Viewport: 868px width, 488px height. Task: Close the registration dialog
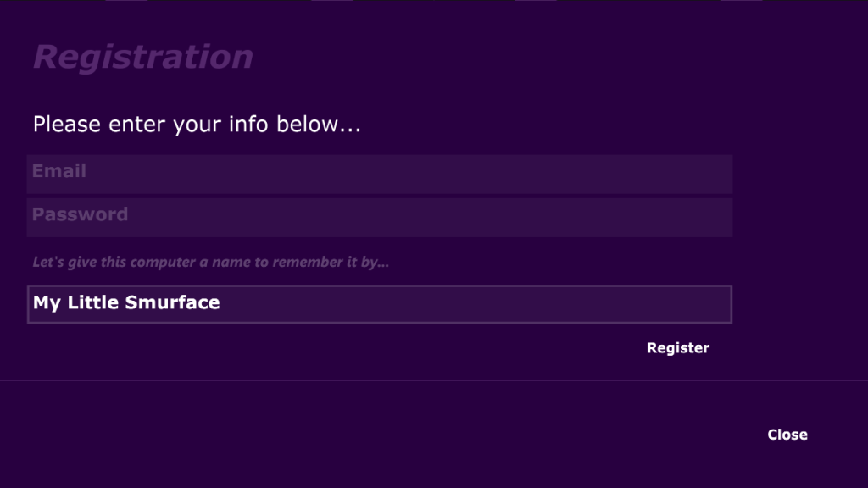pos(787,435)
